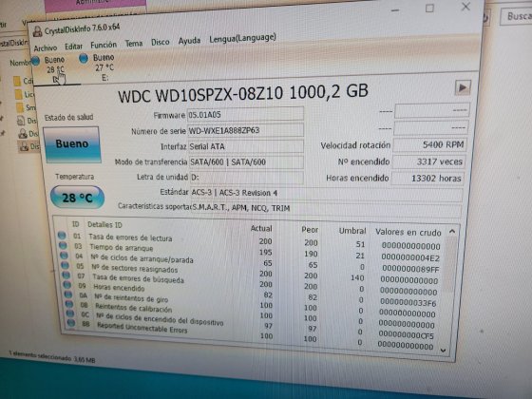Click the Valores en crudo column header
532x399 pixels.
coord(408,232)
